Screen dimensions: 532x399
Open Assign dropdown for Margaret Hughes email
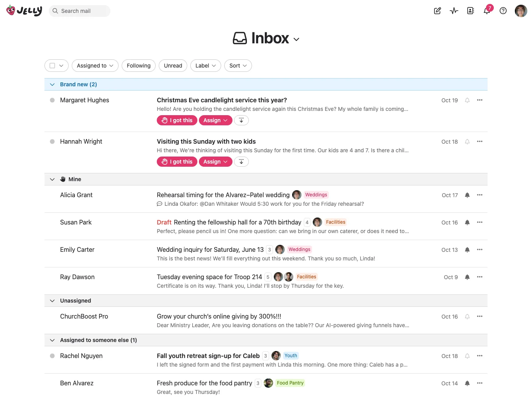tap(216, 120)
